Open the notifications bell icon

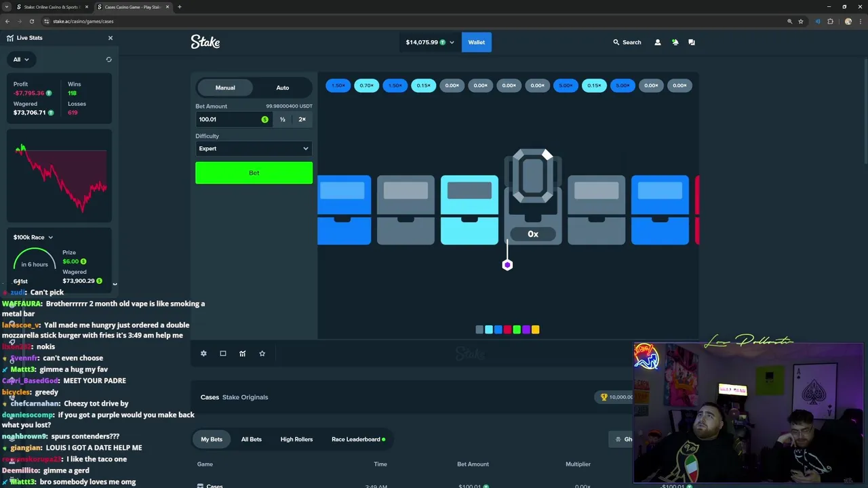pos(675,42)
